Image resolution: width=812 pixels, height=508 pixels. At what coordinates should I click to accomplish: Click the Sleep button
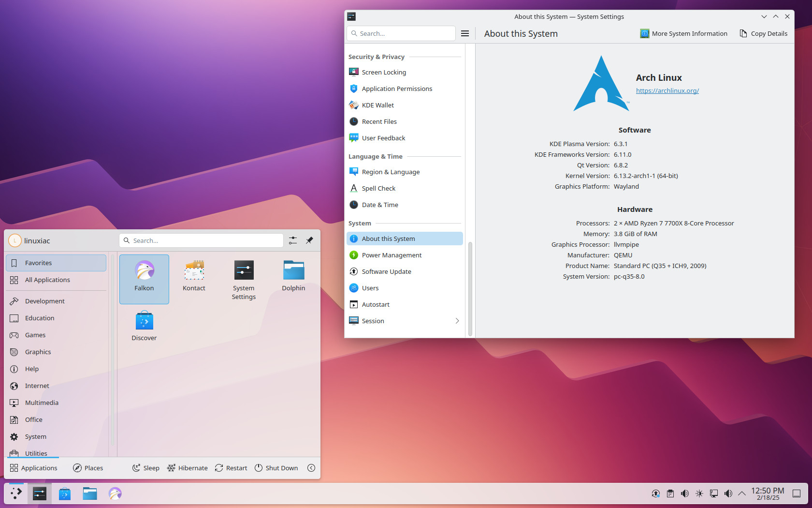coord(145,468)
